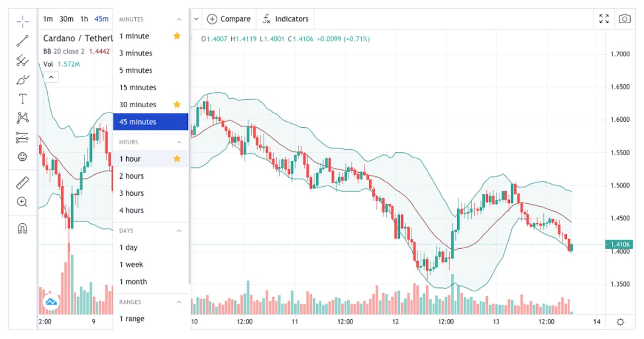Image resolution: width=644 pixels, height=339 pixels.
Task: Select the Text annotation tool
Action: [x=23, y=99]
